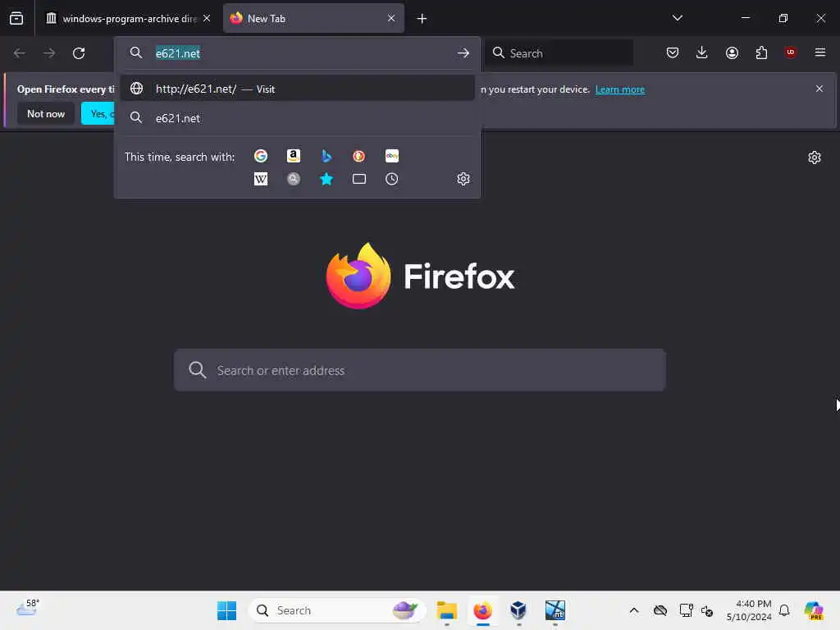Image resolution: width=840 pixels, height=630 pixels.
Task: Reload the current page
Action: point(79,53)
